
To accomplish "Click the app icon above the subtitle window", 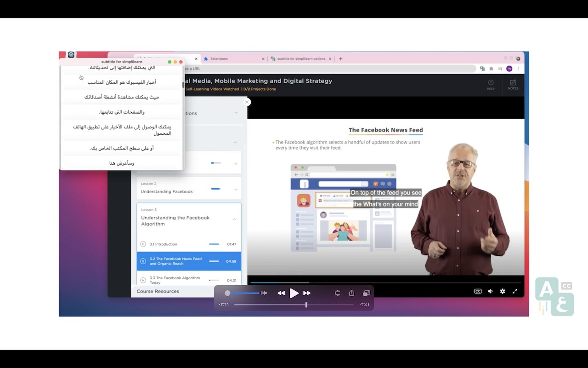I will pos(71,55).
